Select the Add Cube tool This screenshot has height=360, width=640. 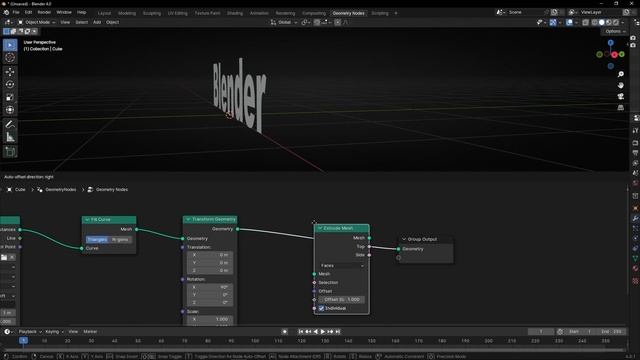[10, 152]
